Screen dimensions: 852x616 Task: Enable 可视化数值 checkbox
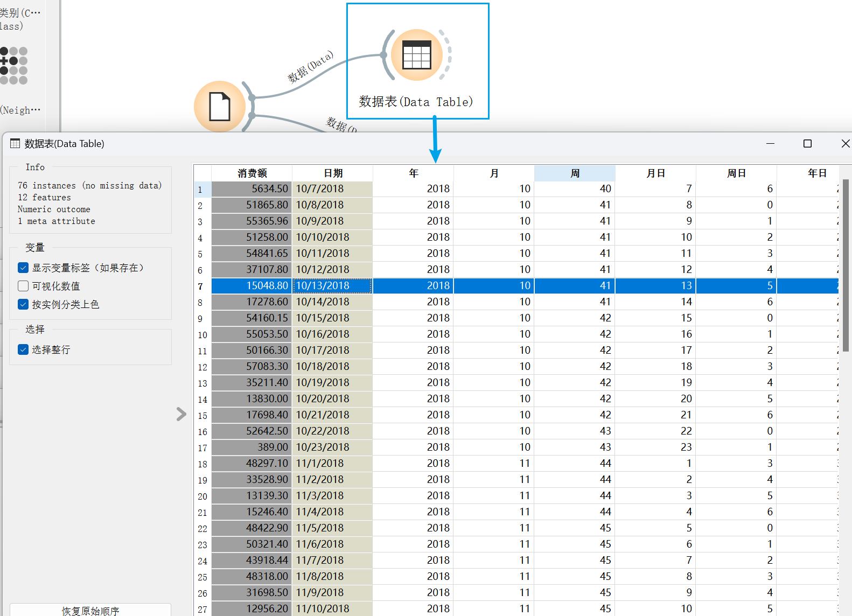[x=23, y=286]
